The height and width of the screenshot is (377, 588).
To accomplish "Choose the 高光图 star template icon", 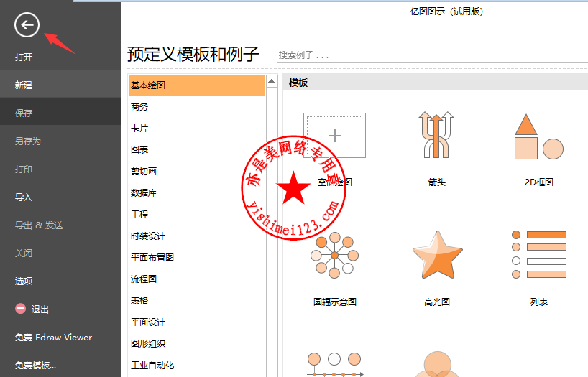I will coord(437,255).
